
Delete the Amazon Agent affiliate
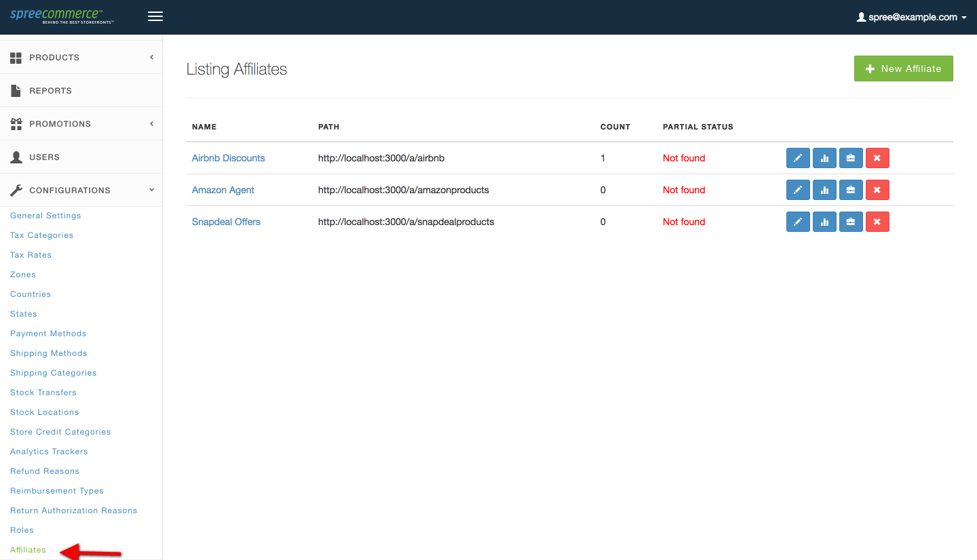click(x=877, y=190)
